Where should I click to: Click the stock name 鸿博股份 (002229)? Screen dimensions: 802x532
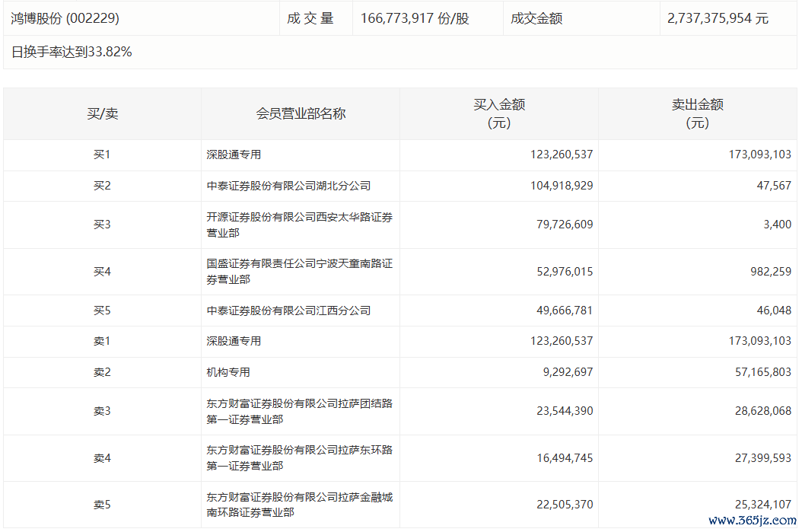pyautogui.click(x=65, y=18)
